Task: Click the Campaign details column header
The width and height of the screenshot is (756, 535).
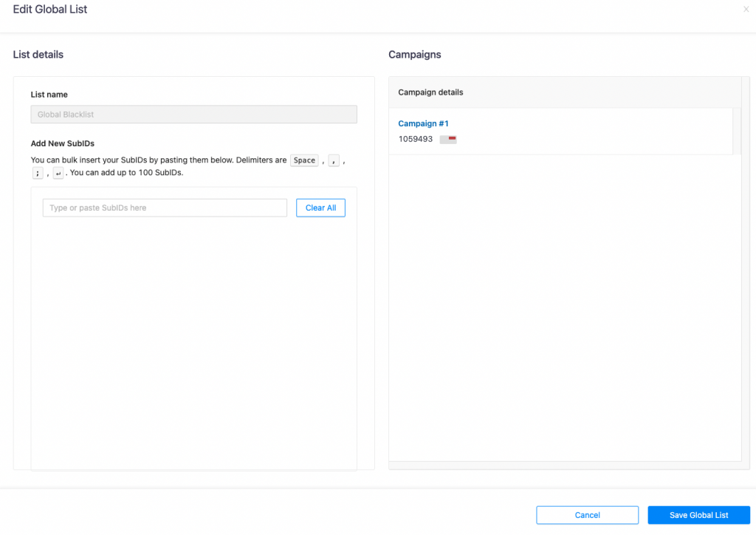Action: click(430, 92)
